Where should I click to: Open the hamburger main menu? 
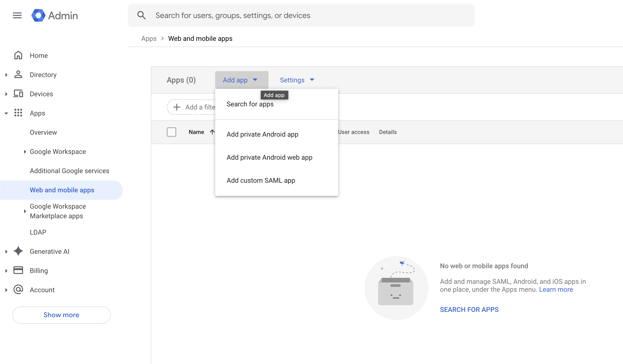point(17,15)
